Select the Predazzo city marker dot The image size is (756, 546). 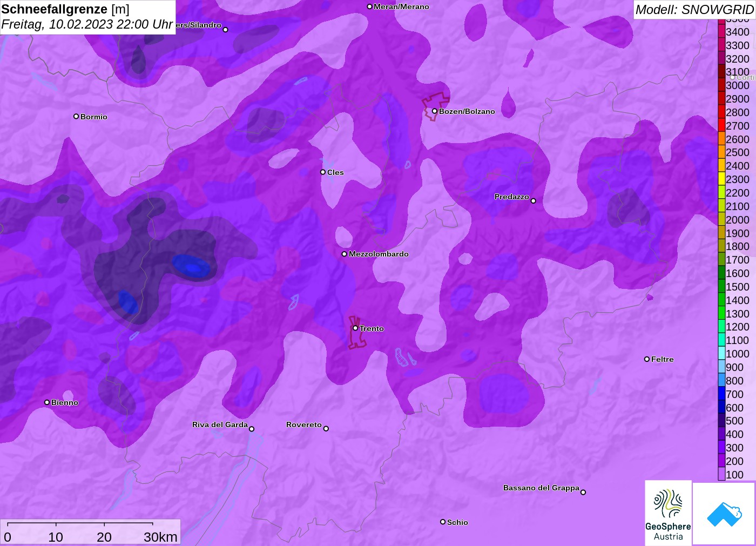(534, 201)
